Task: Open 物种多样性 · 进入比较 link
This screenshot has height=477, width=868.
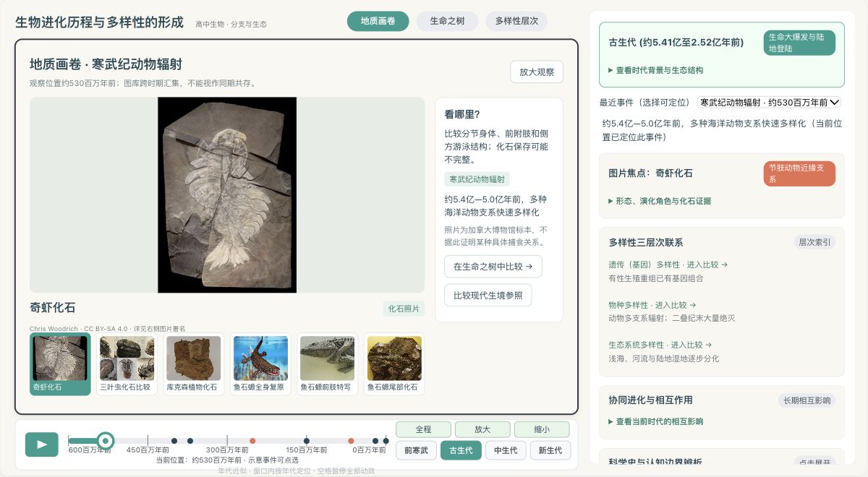Action: pyautogui.click(x=652, y=305)
